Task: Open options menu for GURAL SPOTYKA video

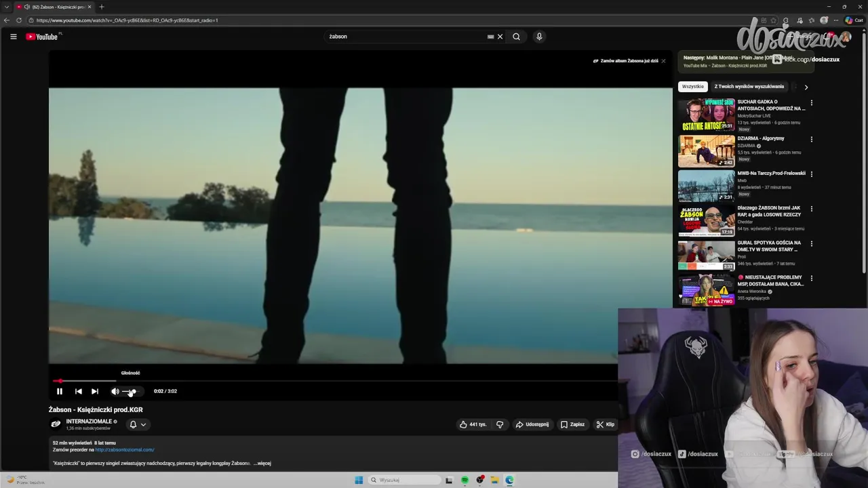Action: pos(811,243)
